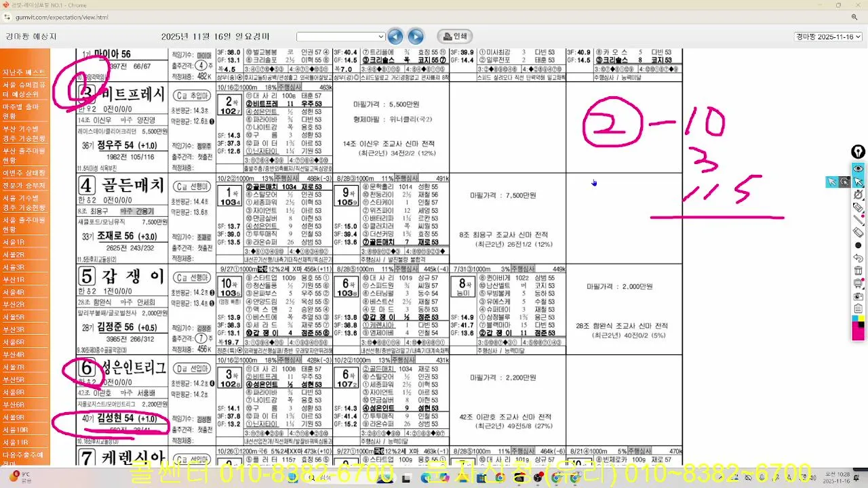Viewport: 868px width, 488px height.
Task: Open the empty race selection dropdown
Action: coord(341,37)
